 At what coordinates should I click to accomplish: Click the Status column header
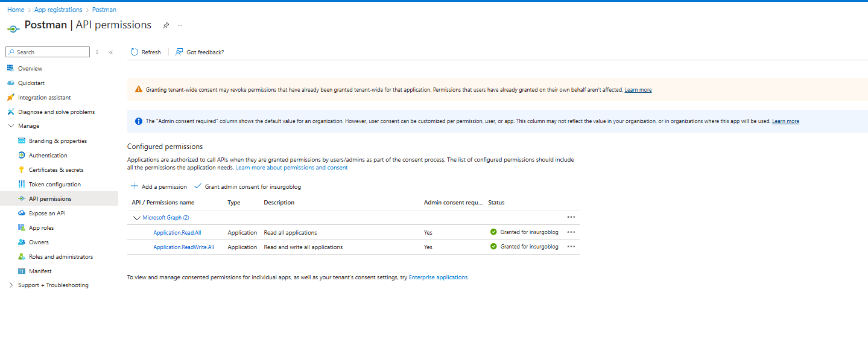[x=496, y=203]
